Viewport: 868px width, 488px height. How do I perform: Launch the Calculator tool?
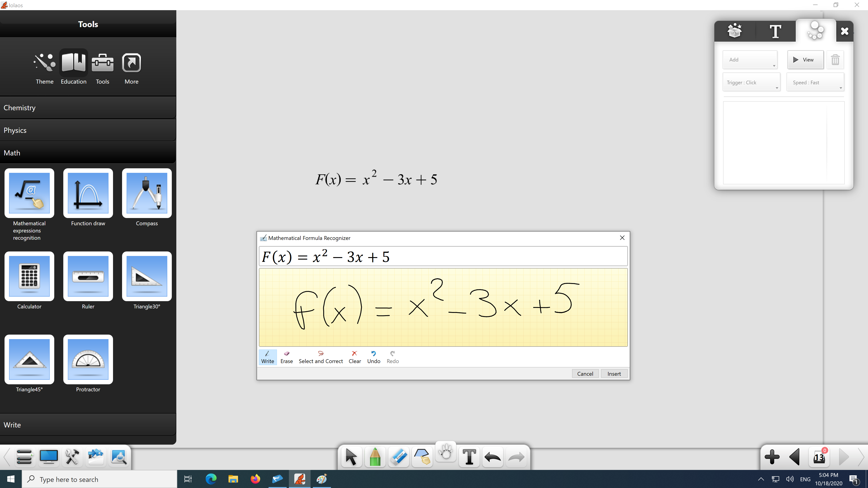[29, 276]
